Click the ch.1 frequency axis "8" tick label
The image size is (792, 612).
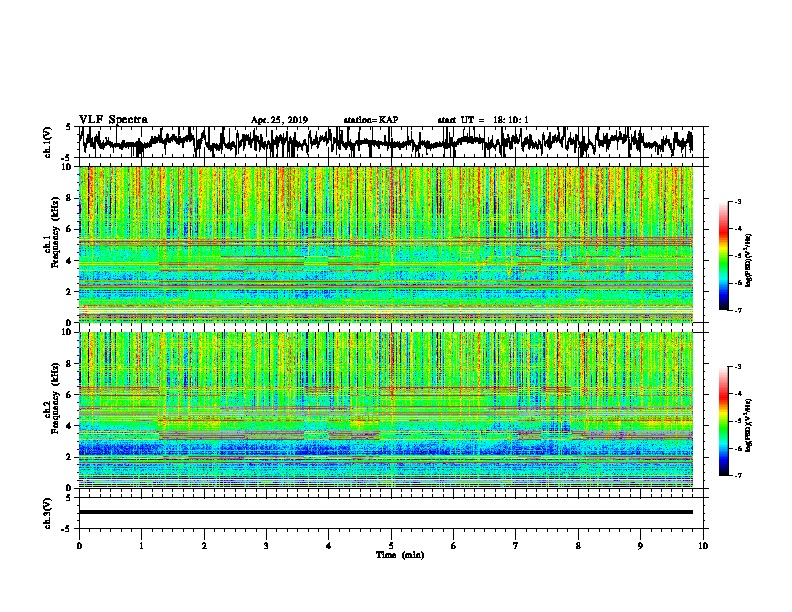point(71,198)
